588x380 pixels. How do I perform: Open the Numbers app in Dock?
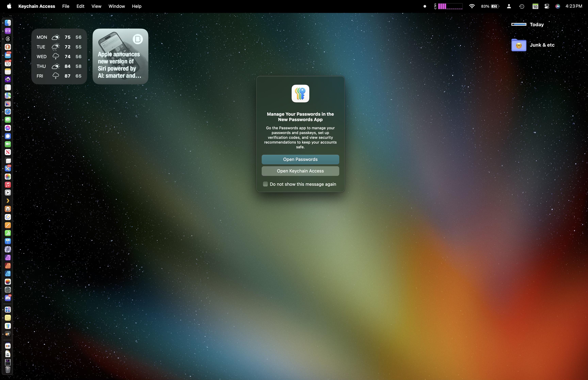pos(8,233)
